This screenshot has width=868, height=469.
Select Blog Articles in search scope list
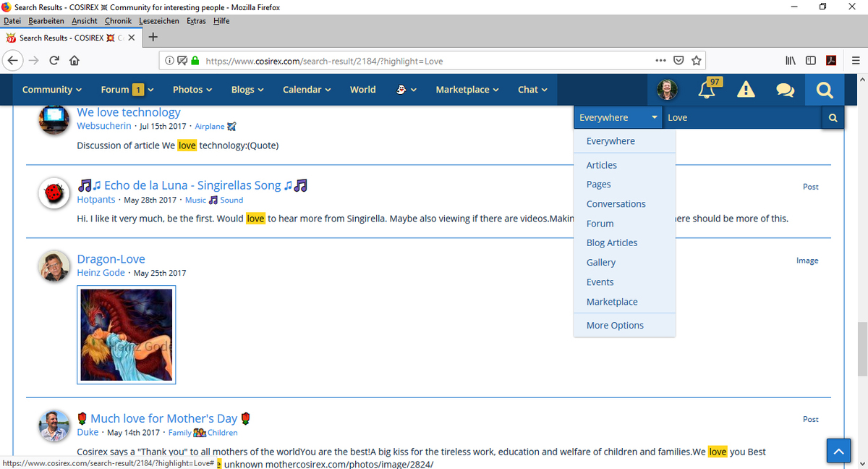pos(624,243)
